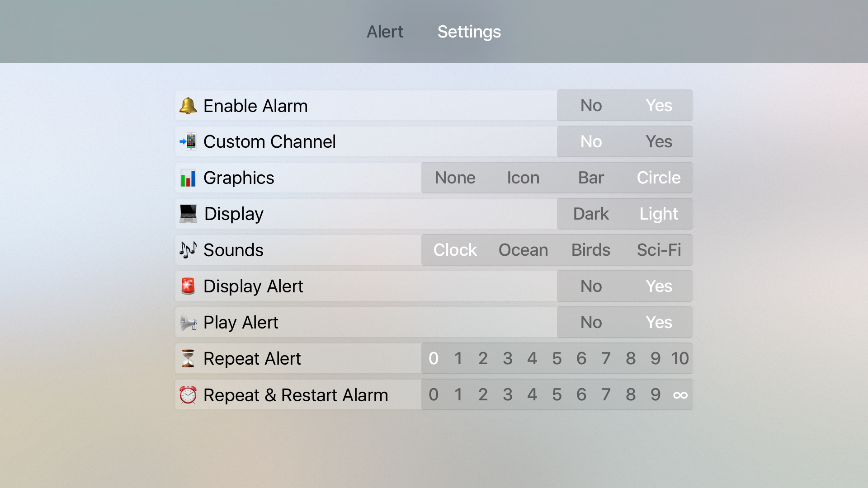Image resolution: width=868 pixels, height=488 pixels.
Task: Choose None for Graphics
Action: pos(455,178)
